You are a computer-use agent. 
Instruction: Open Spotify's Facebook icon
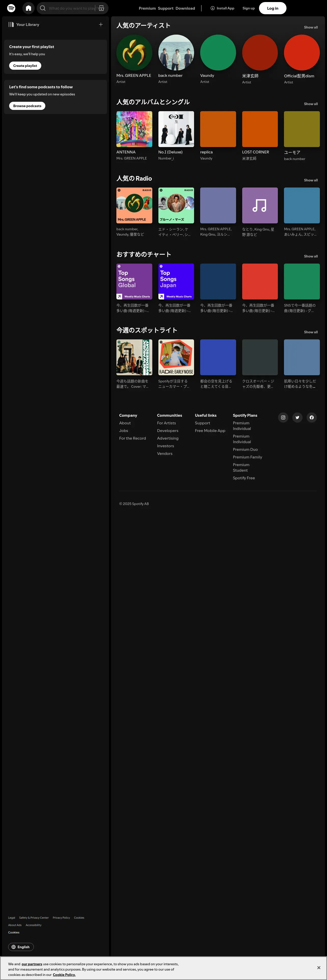(312, 417)
